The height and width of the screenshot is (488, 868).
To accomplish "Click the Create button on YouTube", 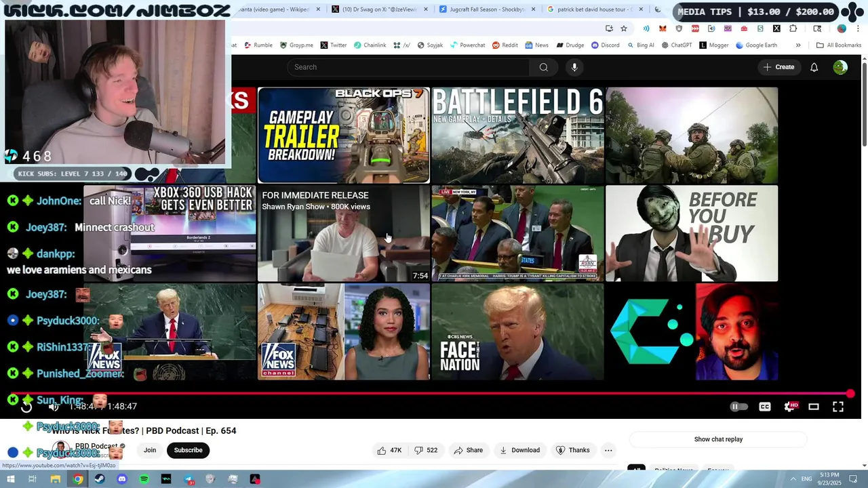I will click(778, 67).
